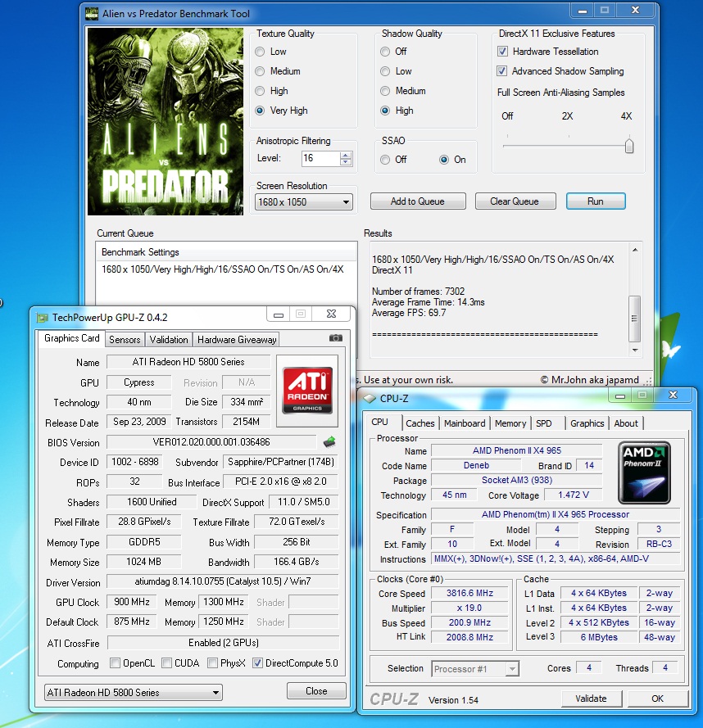Toggle the DirectCompute 5.0 checkbox

257,663
